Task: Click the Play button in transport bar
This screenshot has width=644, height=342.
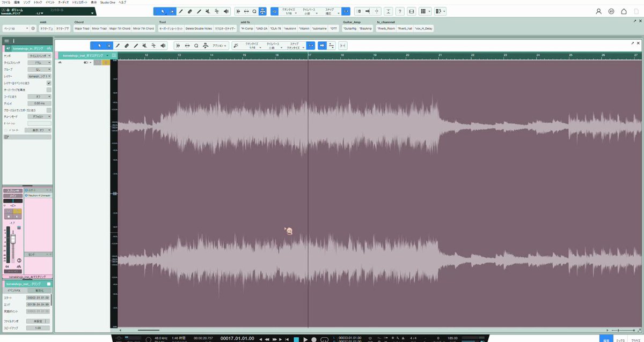Action: click(305, 339)
